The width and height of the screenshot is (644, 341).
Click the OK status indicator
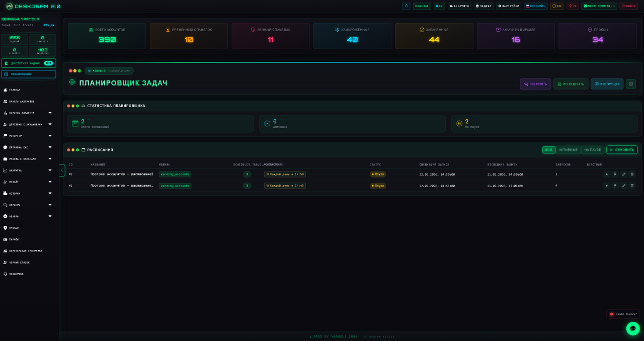(x=440, y=6)
